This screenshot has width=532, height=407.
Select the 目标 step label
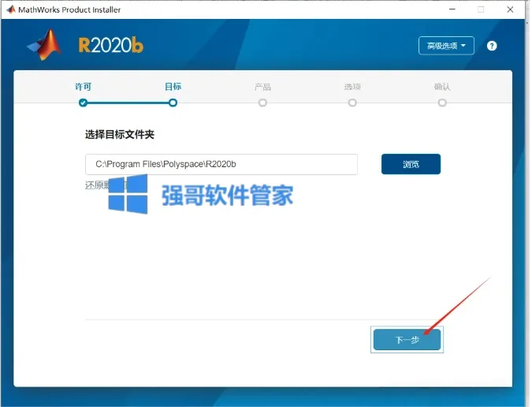pos(173,87)
